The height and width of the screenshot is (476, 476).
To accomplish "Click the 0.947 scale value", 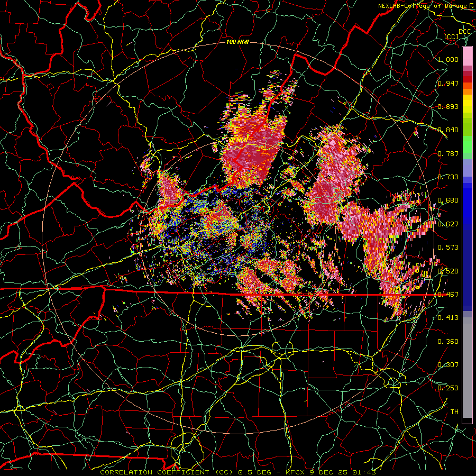I will tap(448, 83).
